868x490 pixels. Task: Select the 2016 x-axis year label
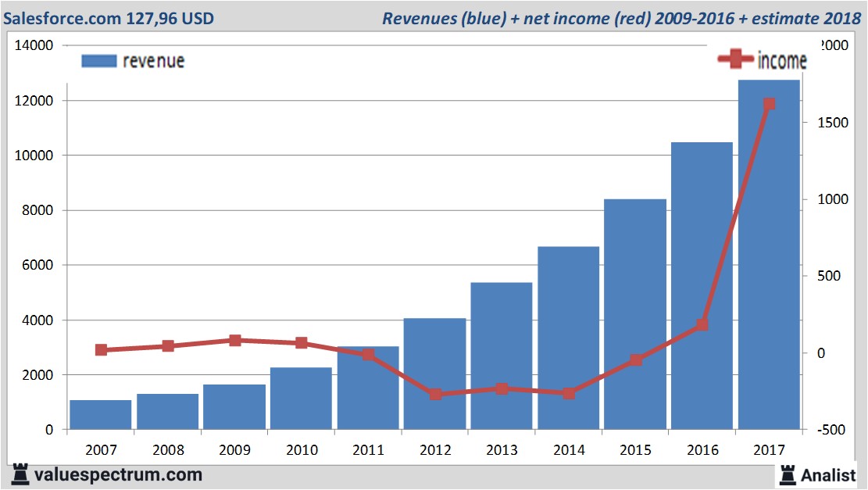click(x=702, y=449)
